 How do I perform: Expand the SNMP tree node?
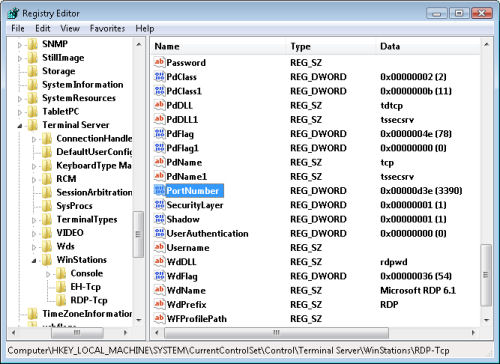click(20, 45)
